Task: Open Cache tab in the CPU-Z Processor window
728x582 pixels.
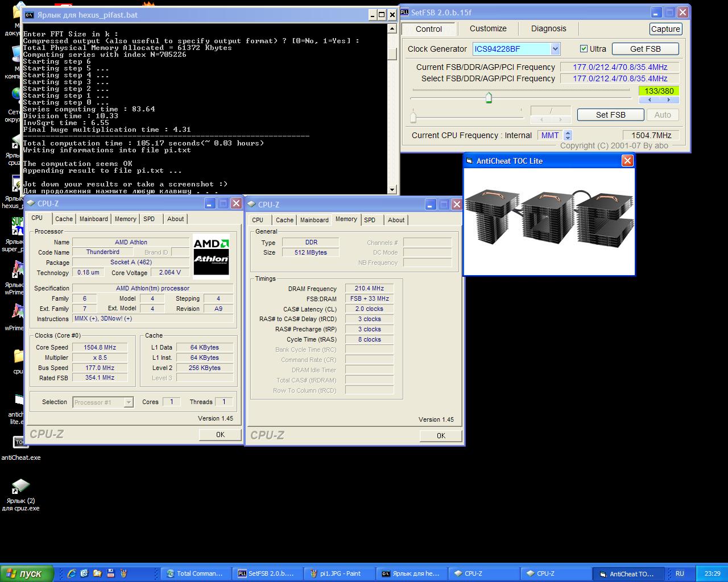Action: 64,219
